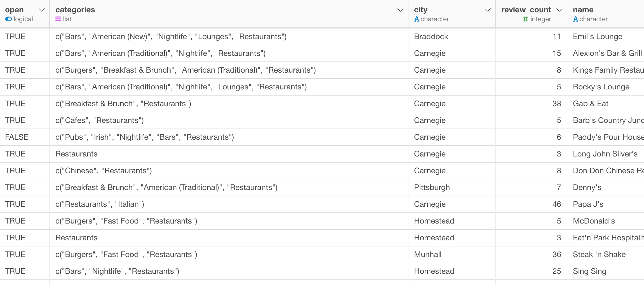Click review count 36 for Steak 'n Shake
644x285 pixels.
[x=531, y=255]
